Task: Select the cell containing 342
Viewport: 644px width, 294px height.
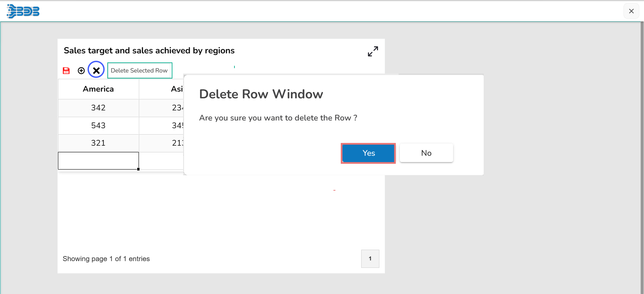Action: [98, 108]
